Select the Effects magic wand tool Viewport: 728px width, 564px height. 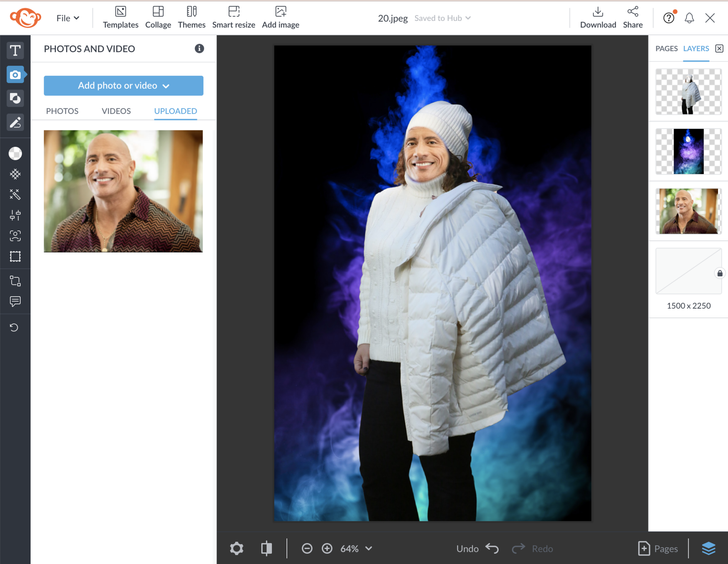pyautogui.click(x=15, y=194)
